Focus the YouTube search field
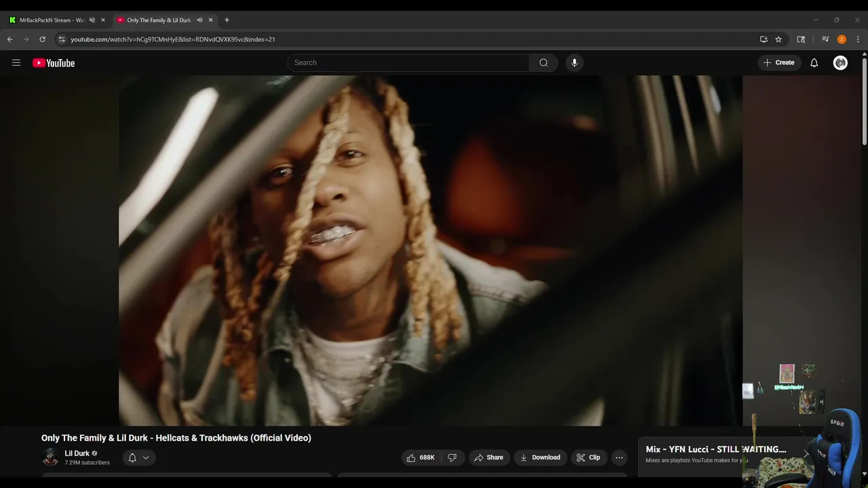868x488 pixels. click(409, 62)
